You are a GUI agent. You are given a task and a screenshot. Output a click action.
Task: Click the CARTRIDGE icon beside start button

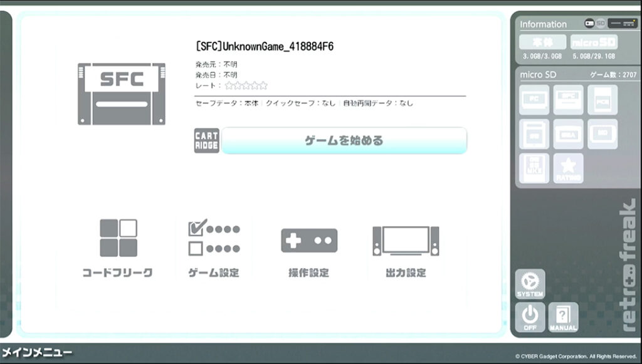(x=206, y=141)
